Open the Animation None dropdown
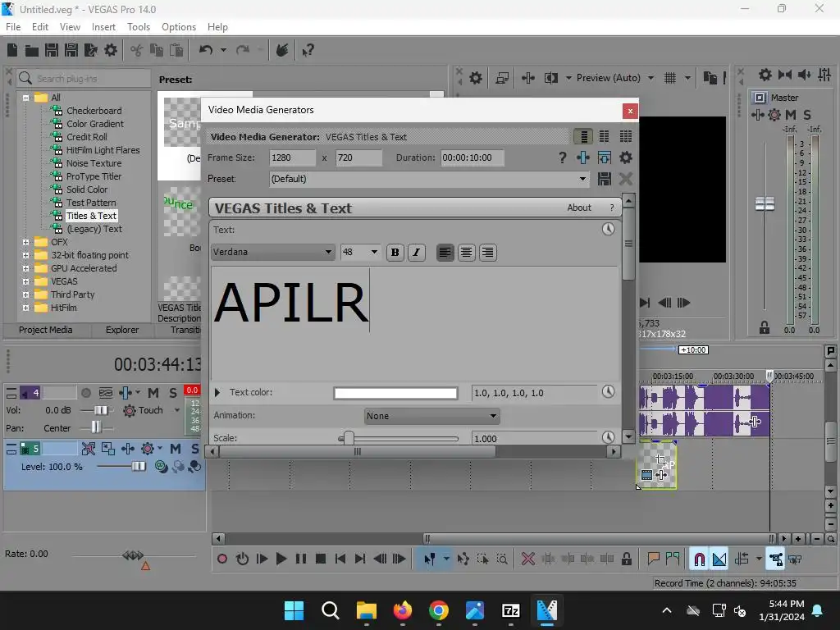 coord(431,416)
